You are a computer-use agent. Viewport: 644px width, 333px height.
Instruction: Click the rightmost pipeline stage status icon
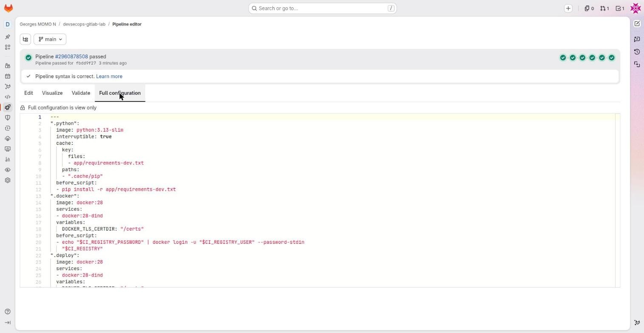coord(612,58)
